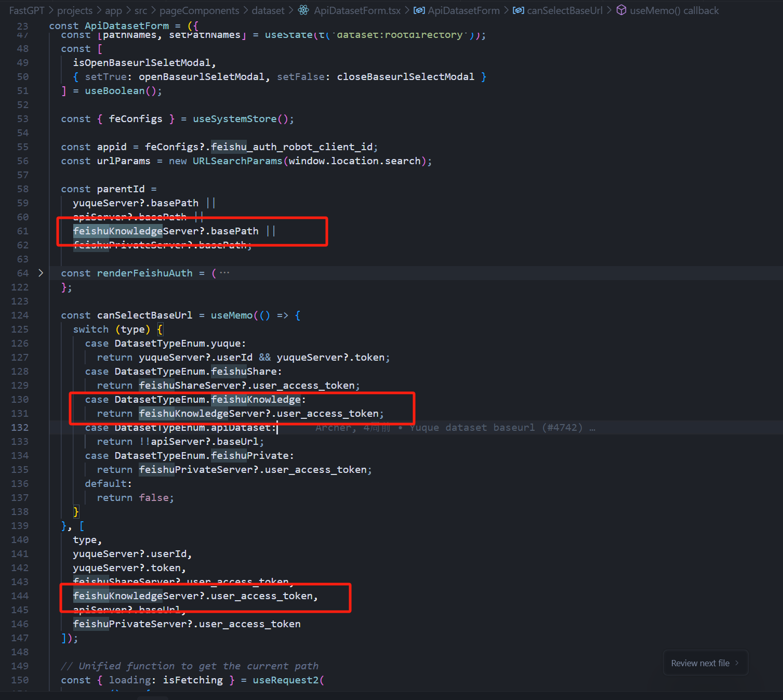
Task: Click line number 124 in the gutter
Action: (x=20, y=315)
